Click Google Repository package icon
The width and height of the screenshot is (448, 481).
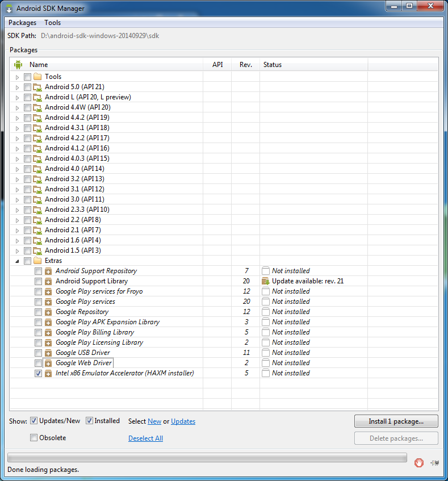[x=48, y=312]
